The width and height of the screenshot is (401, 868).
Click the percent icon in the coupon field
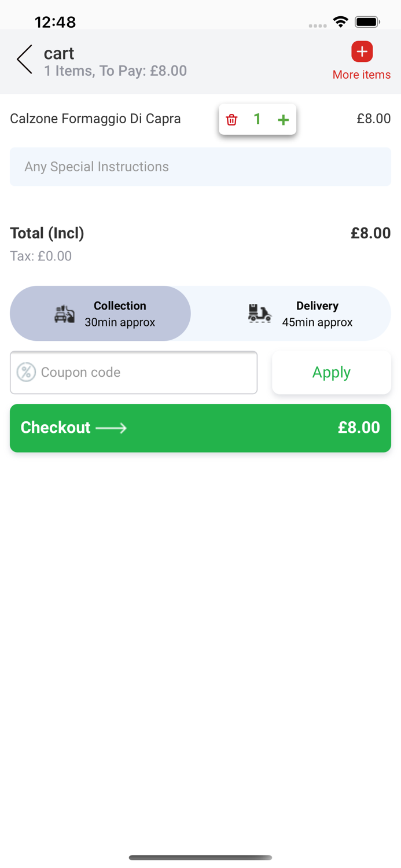click(x=26, y=372)
